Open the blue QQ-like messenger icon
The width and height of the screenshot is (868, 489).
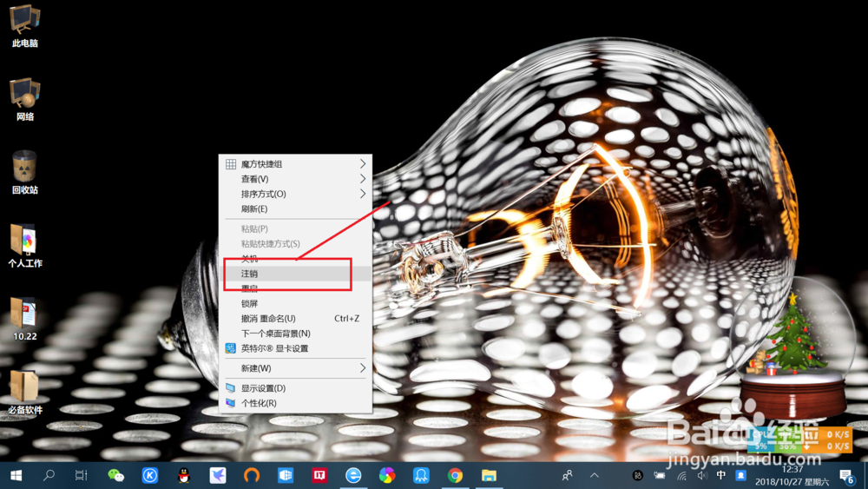(421, 475)
